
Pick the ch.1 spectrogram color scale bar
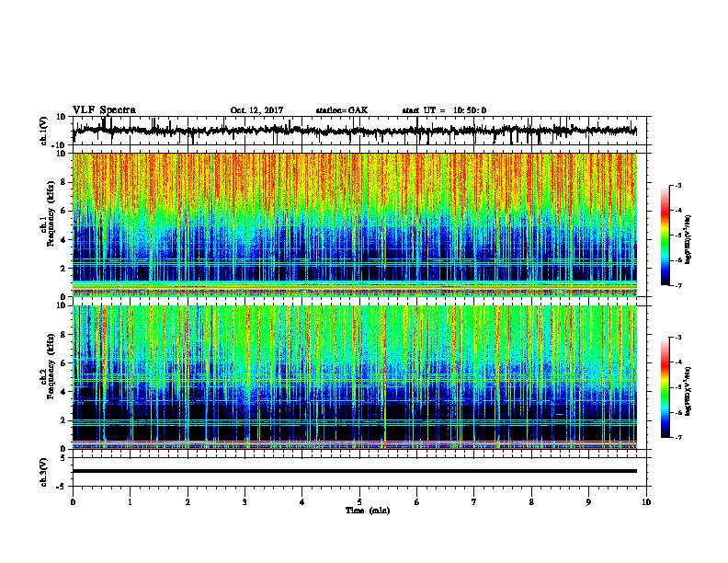click(665, 236)
